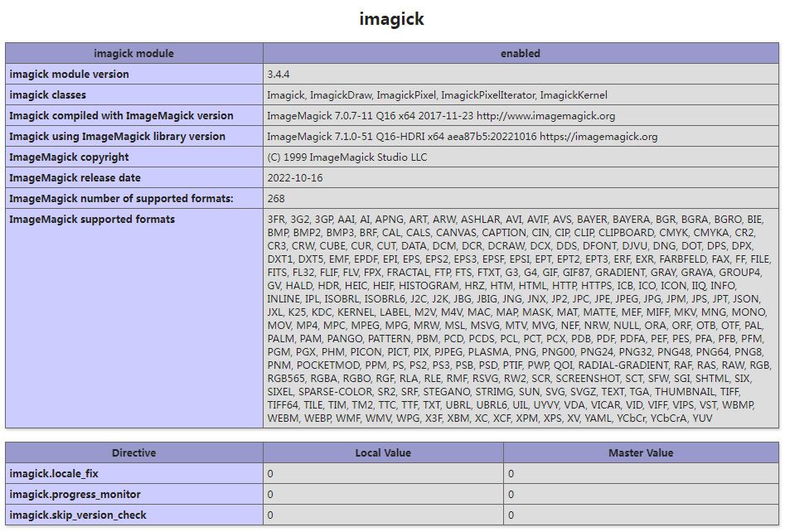Select the 'imagick classes' row label
Screen dimensions: 785x532
tap(47, 95)
